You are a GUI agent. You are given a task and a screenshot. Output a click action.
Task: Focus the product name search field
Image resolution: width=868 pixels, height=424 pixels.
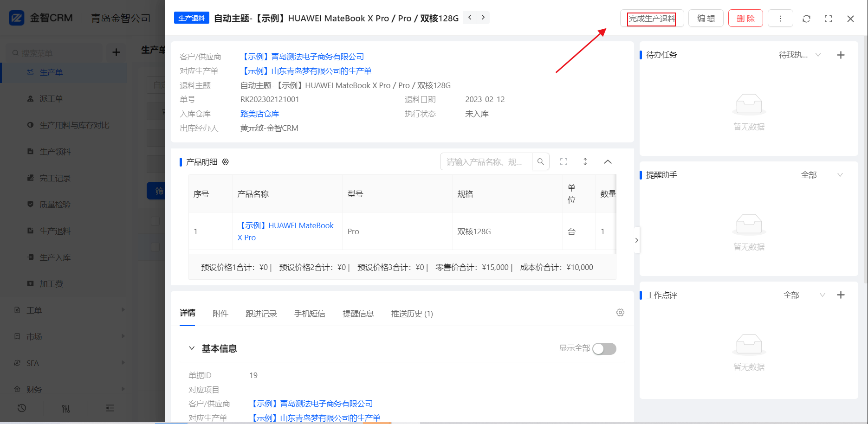click(x=486, y=161)
